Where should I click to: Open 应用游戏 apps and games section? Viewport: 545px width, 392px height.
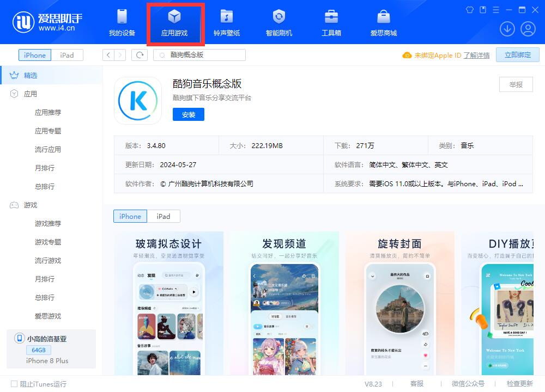(x=174, y=23)
